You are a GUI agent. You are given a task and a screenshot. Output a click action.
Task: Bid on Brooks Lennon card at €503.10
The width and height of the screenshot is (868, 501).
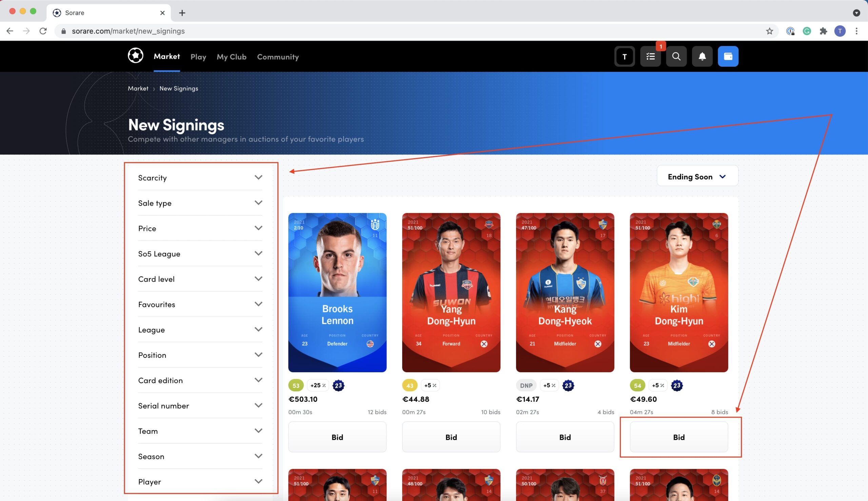point(337,437)
